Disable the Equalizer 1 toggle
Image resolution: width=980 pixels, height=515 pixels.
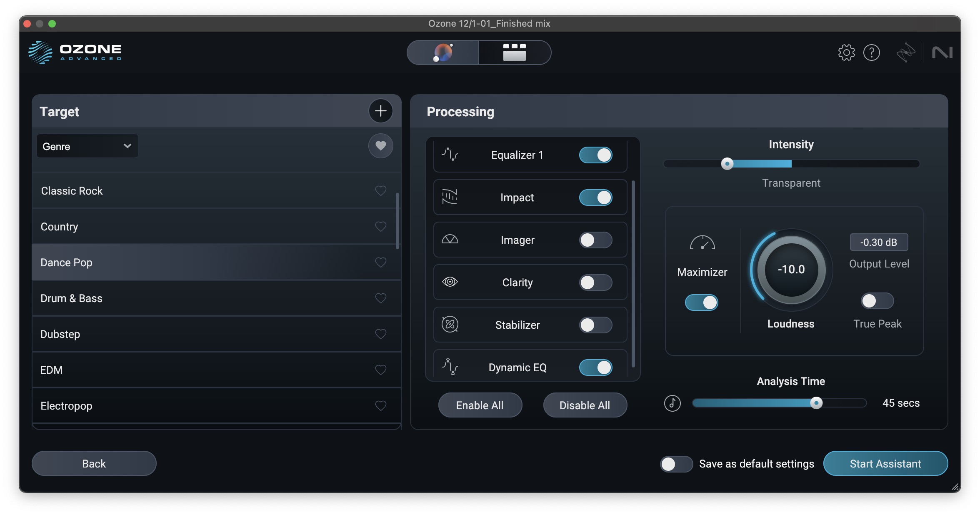pyautogui.click(x=595, y=155)
